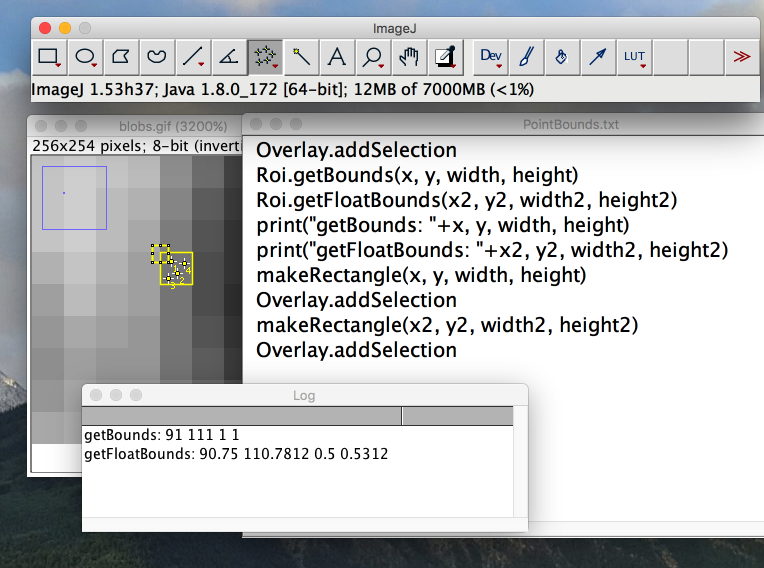This screenshot has height=568, width=764.
Task: Select the Text tool
Action: (337, 57)
